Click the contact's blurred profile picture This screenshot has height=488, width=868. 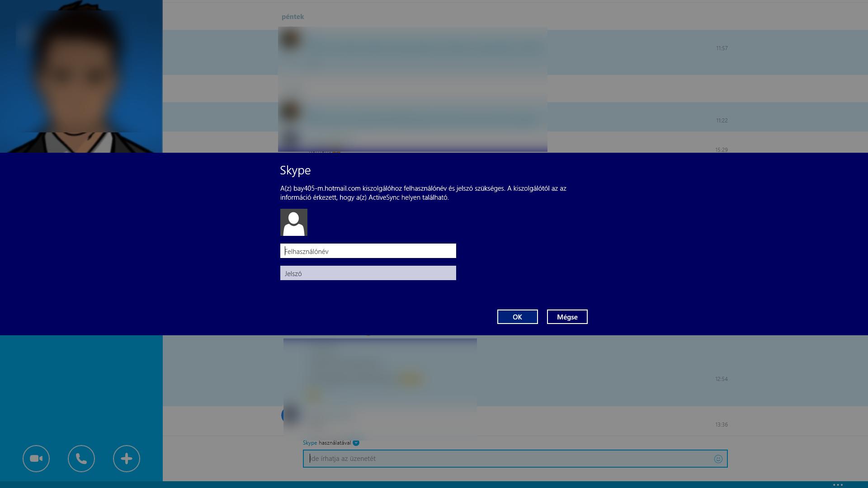[x=81, y=77]
